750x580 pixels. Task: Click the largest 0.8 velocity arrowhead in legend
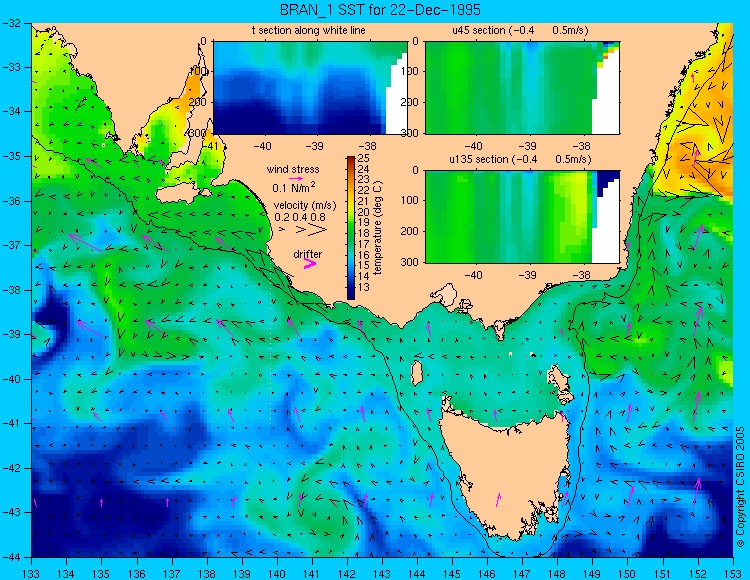coord(318,230)
